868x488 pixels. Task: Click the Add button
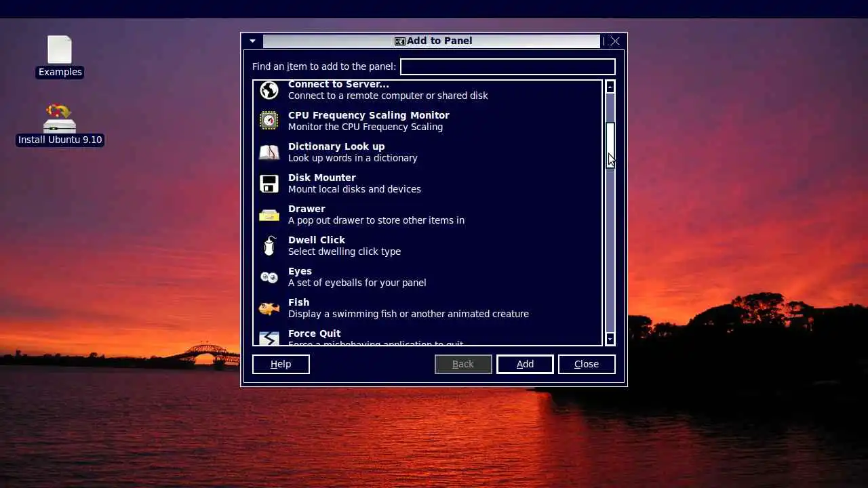click(525, 364)
